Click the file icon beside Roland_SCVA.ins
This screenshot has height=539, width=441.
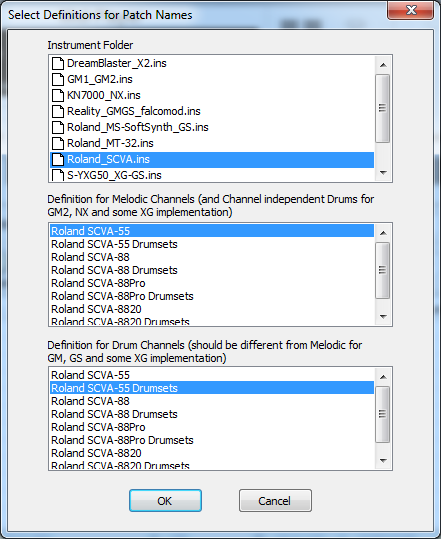(58, 159)
